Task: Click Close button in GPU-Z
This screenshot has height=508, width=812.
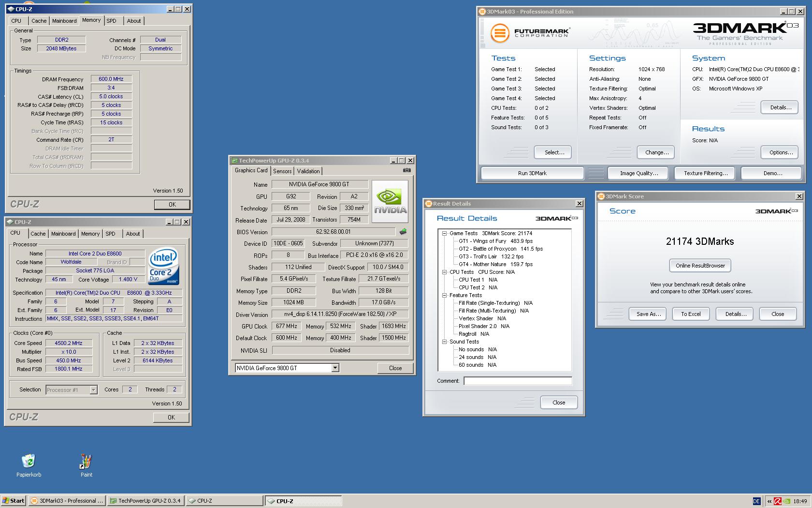Action: [x=395, y=368]
